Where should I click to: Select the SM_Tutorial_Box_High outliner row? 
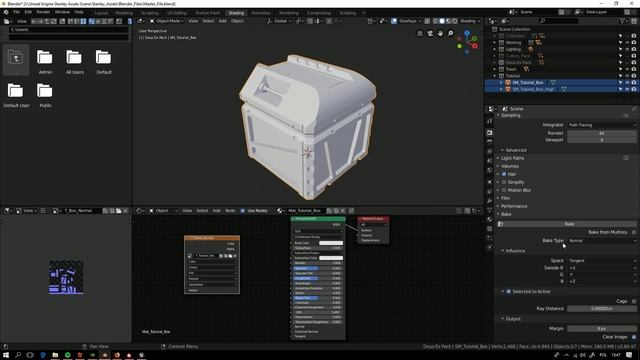click(x=561, y=89)
